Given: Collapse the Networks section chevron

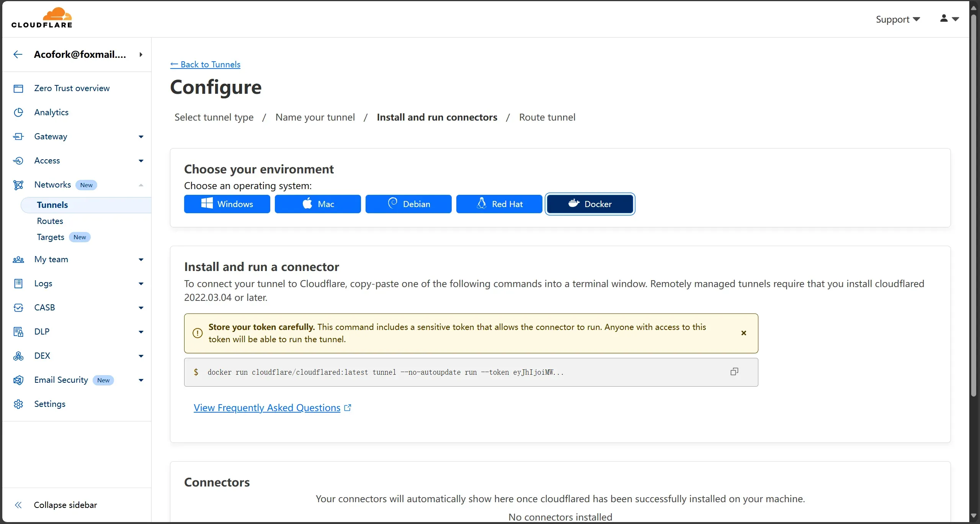Looking at the screenshot, I should 141,185.
